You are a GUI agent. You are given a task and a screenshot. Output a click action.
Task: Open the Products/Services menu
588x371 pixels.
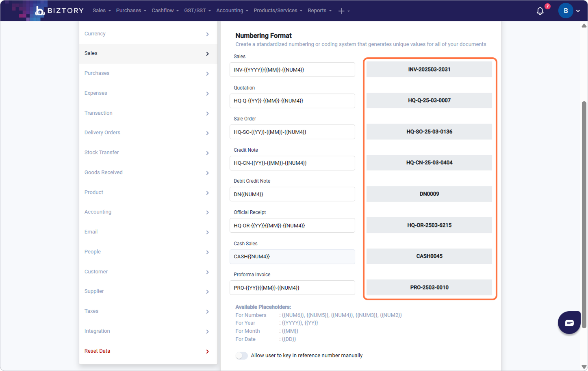point(278,11)
